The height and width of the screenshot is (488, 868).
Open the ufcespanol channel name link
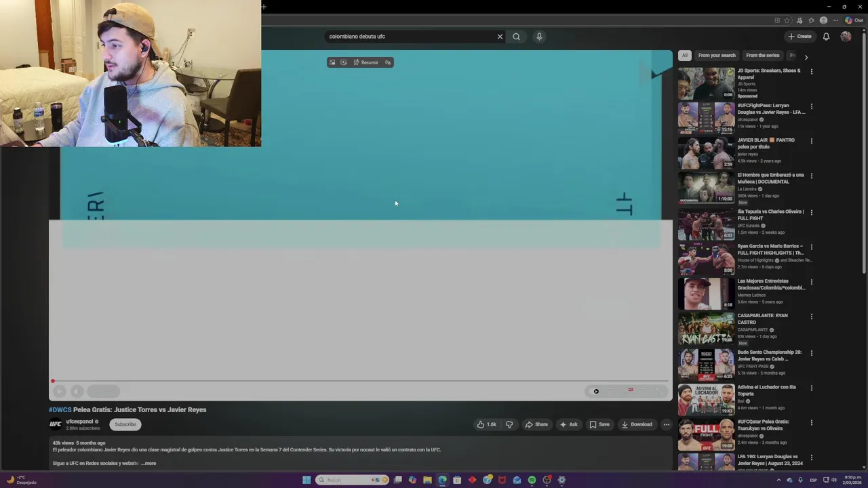[79, 422]
